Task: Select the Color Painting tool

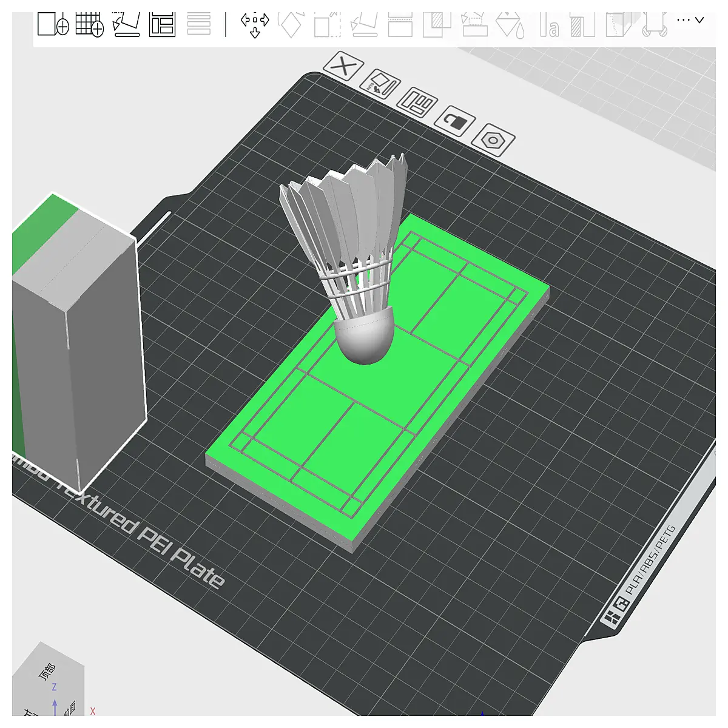Action: (x=583, y=25)
